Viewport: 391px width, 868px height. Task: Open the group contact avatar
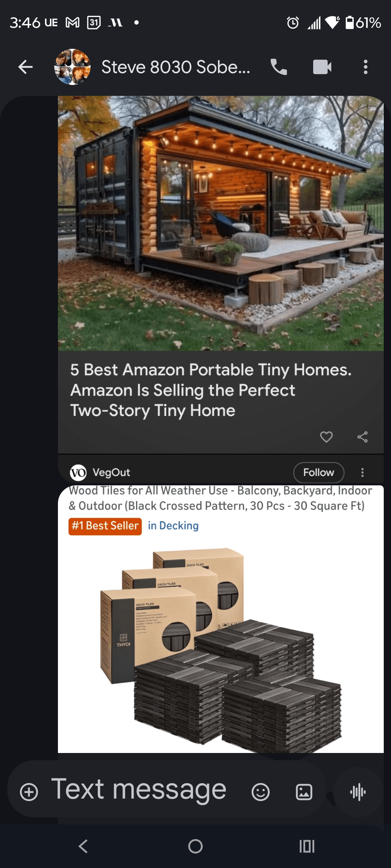[72, 67]
